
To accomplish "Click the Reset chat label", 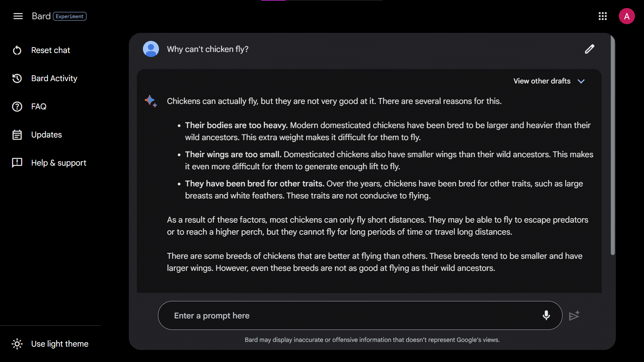I will pyautogui.click(x=50, y=50).
